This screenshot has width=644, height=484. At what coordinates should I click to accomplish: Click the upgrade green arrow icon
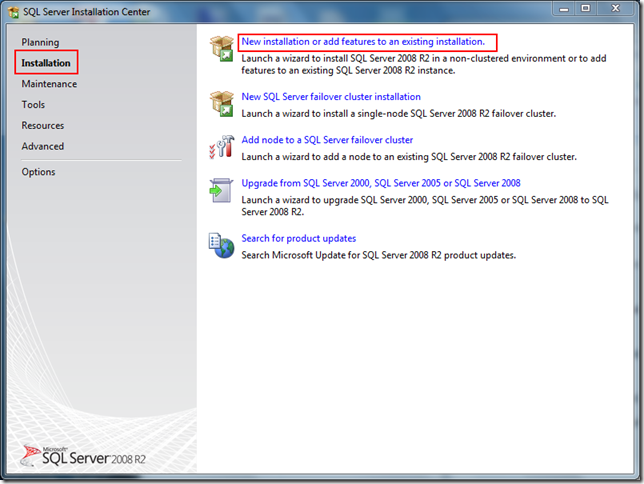coord(221,190)
